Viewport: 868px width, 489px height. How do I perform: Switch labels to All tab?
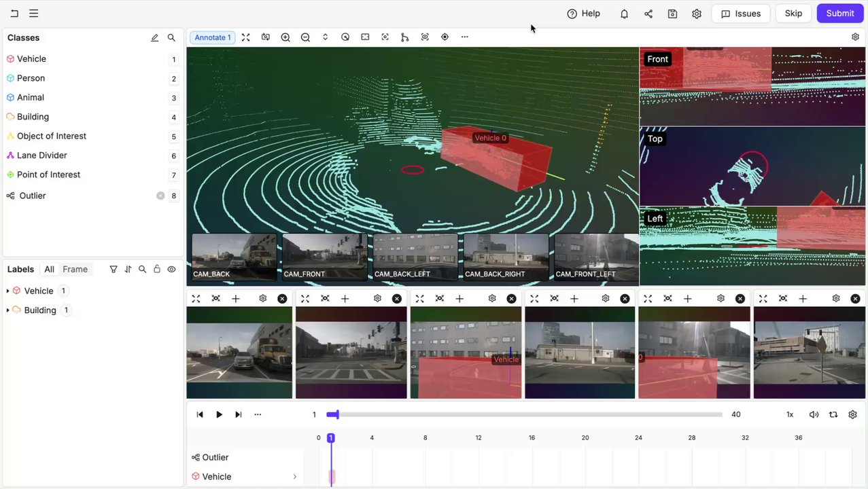tap(50, 270)
